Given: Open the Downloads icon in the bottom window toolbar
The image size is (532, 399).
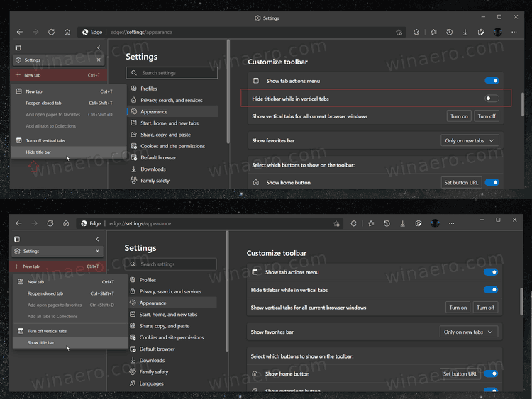Looking at the screenshot, I should [x=402, y=223].
